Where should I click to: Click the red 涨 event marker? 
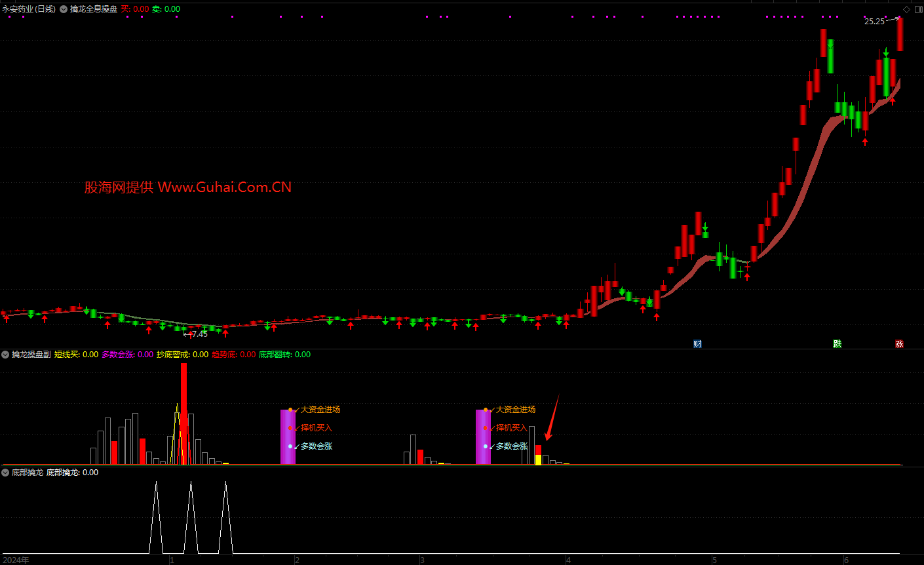pyautogui.click(x=899, y=344)
